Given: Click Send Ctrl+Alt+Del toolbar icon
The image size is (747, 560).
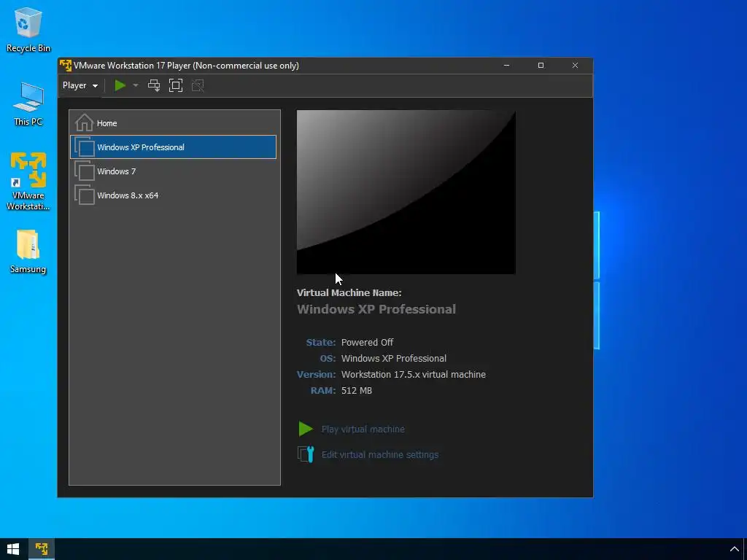Looking at the screenshot, I should tap(154, 86).
